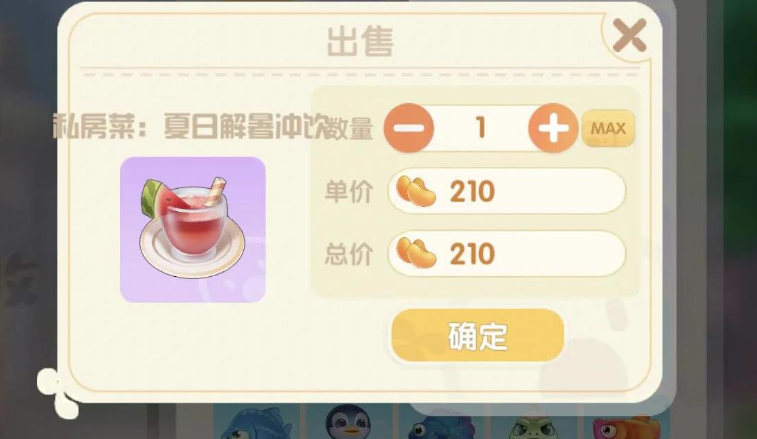Select the quantity value field showing 1
The width and height of the screenshot is (757, 439).
481,128
